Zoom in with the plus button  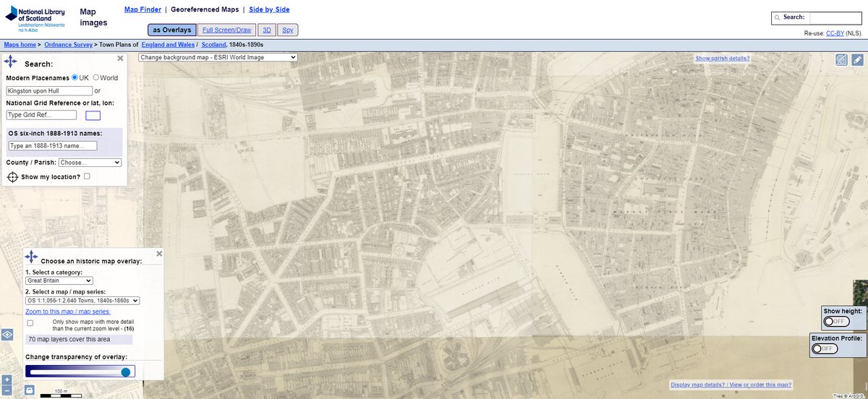click(7, 379)
